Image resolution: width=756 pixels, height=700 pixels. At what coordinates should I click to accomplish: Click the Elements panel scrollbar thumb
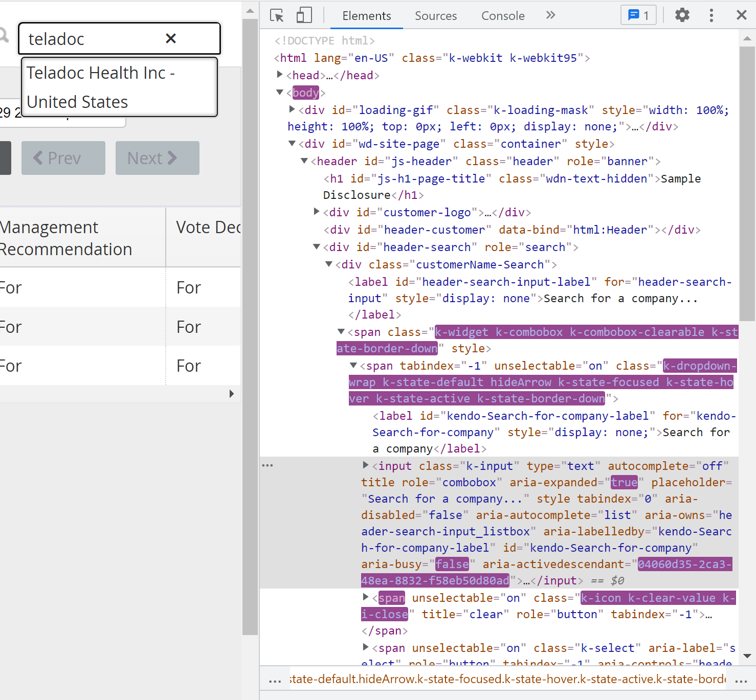pyautogui.click(x=747, y=184)
